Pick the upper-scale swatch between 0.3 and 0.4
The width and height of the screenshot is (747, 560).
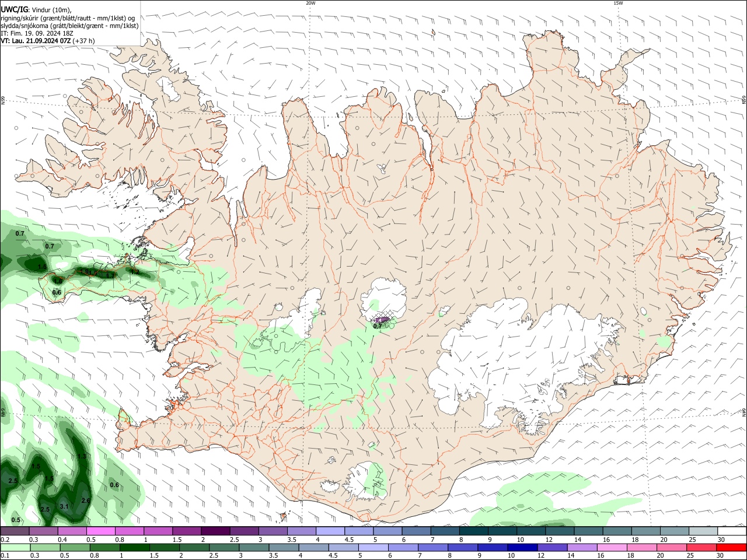(43, 531)
